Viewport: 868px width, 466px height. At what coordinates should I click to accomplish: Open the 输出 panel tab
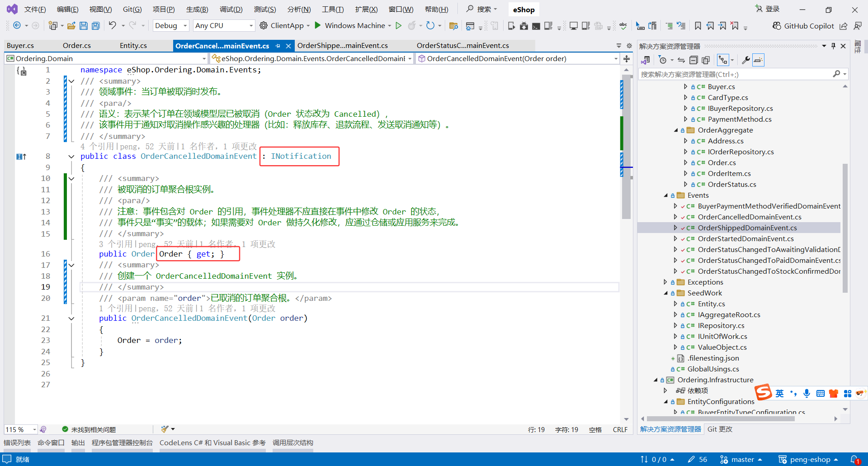tap(78, 443)
